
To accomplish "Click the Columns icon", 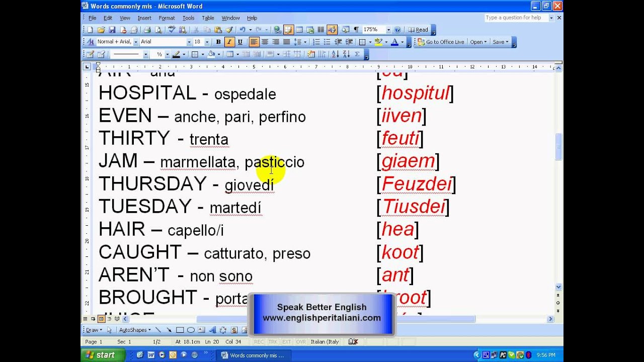I will [320, 30].
